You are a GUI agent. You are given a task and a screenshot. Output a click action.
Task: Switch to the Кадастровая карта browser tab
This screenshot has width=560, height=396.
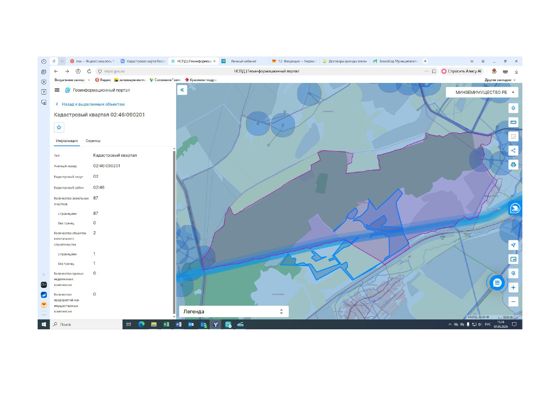tap(144, 61)
